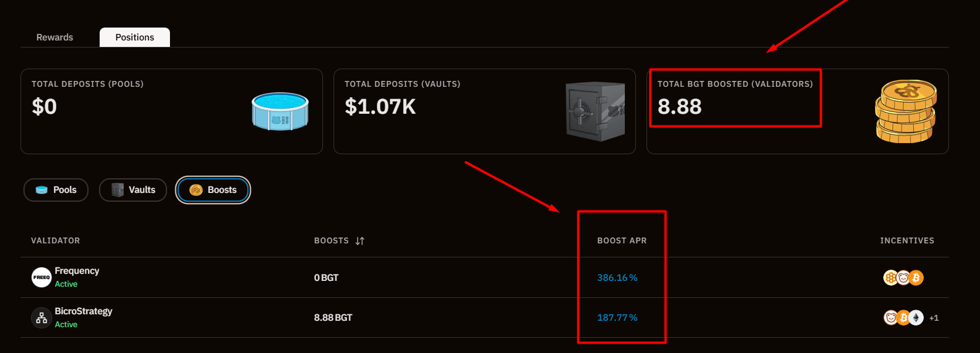This screenshot has height=353, width=980.
Task: Select the Positions tab
Action: [x=135, y=37]
